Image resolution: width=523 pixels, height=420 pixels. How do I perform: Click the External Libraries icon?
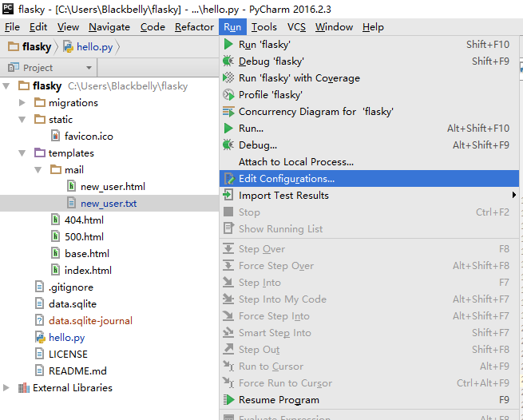(24, 387)
